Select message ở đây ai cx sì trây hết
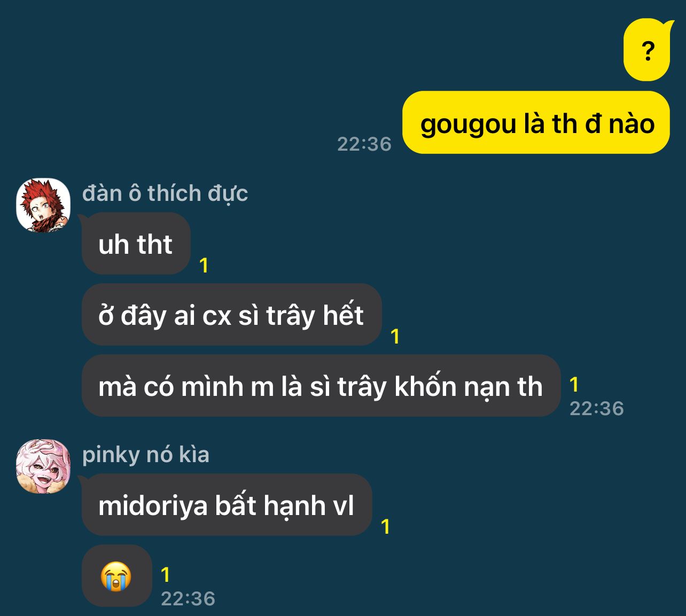686x616 pixels. [x=231, y=315]
